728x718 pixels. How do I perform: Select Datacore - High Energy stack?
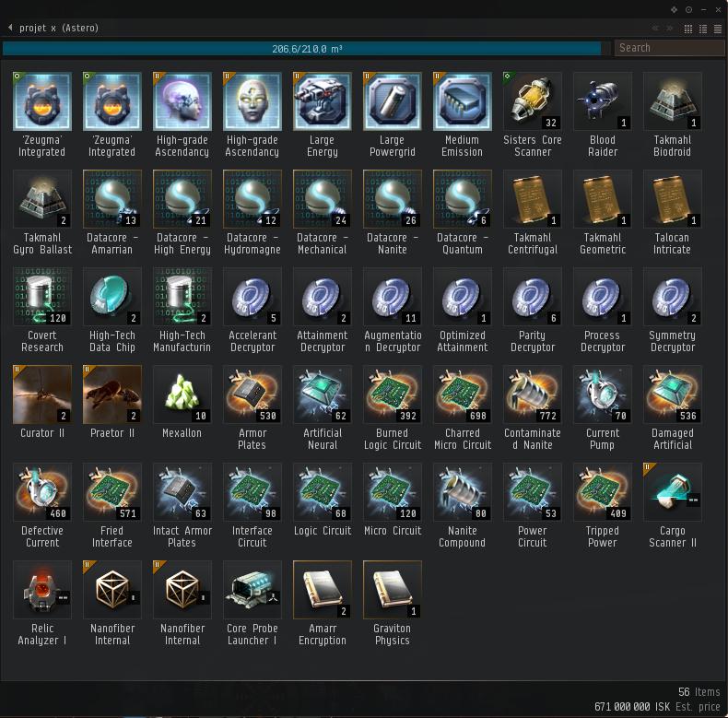(182, 199)
